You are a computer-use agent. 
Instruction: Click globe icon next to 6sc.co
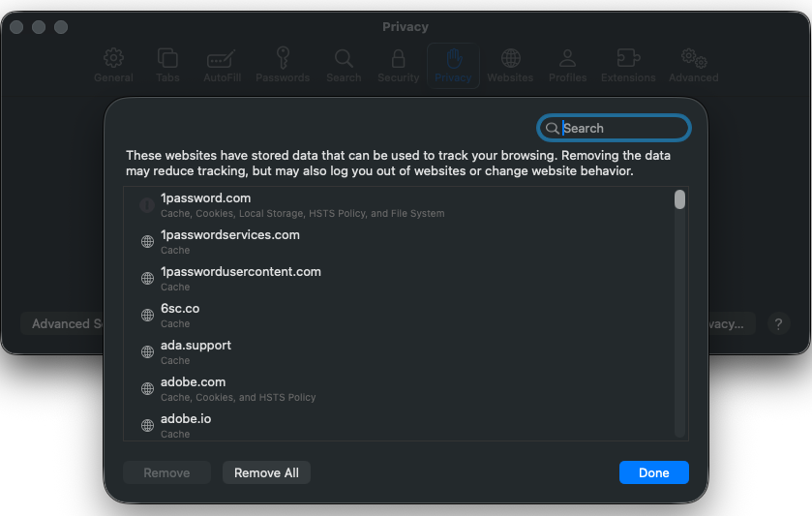point(147,315)
